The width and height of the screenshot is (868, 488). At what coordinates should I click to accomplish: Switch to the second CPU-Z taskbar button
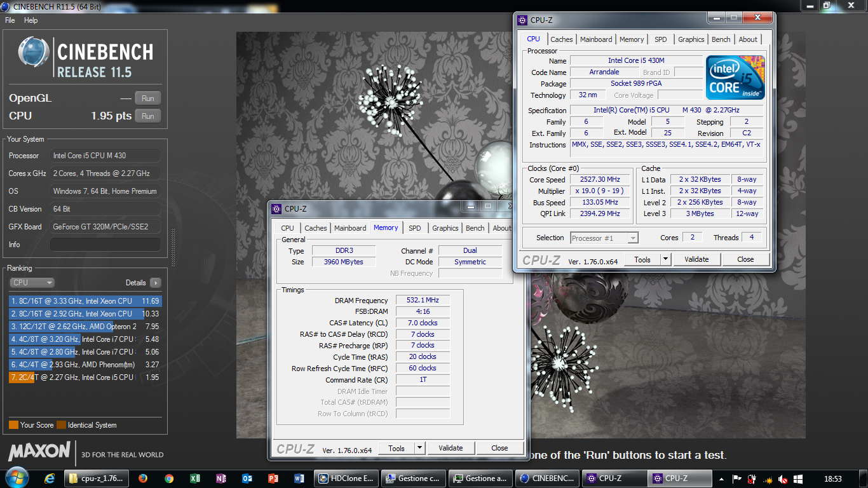click(x=681, y=478)
